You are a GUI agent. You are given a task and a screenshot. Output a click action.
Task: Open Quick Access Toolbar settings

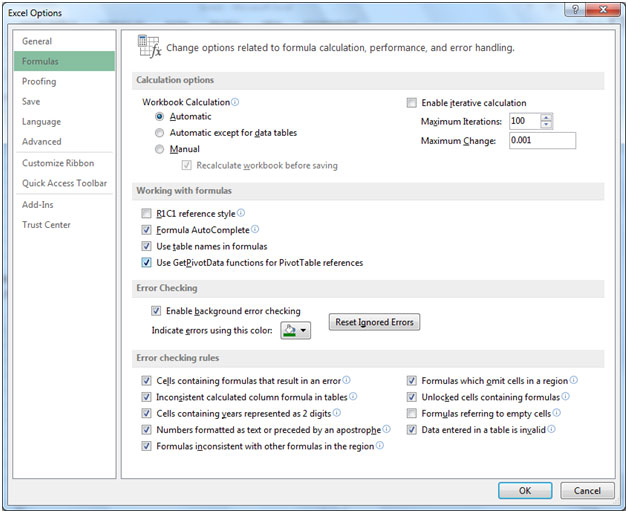click(64, 183)
